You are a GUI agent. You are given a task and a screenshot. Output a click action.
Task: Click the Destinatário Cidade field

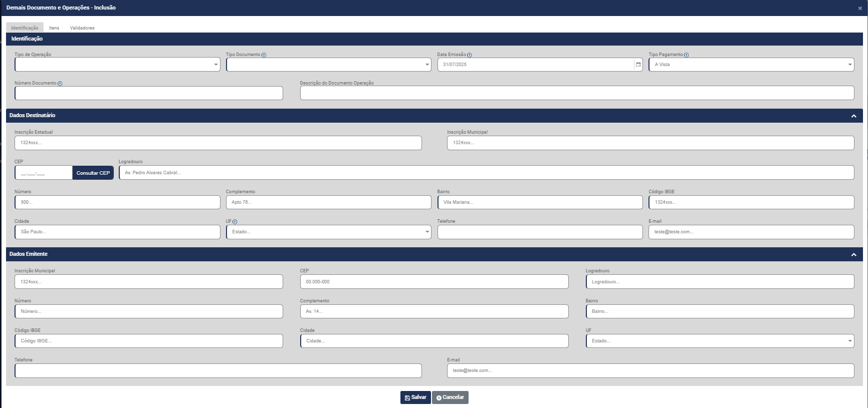[117, 232]
